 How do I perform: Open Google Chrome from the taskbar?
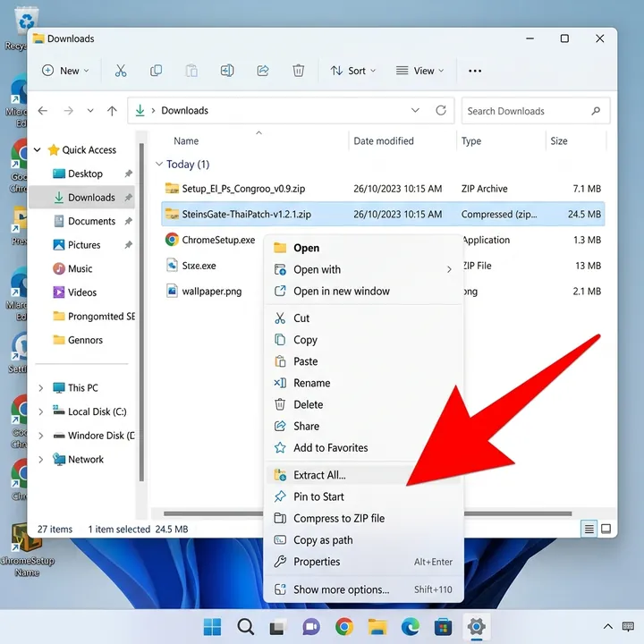pos(344,627)
